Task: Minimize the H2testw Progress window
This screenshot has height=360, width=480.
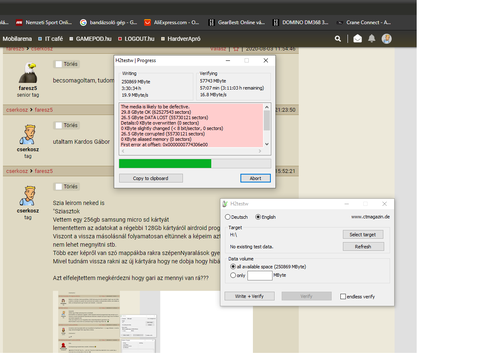Action: coord(228,60)
